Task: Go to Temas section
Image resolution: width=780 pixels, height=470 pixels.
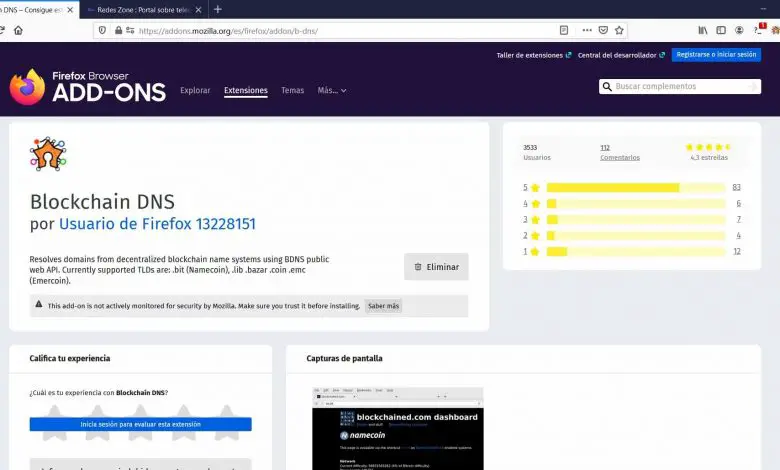Action: [x=292, y=90]
